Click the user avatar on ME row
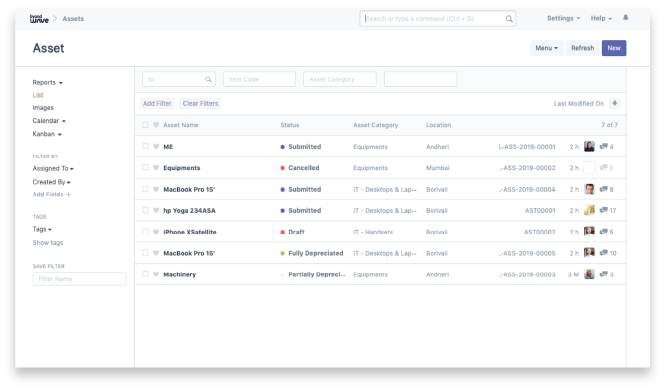 [589, 147]
